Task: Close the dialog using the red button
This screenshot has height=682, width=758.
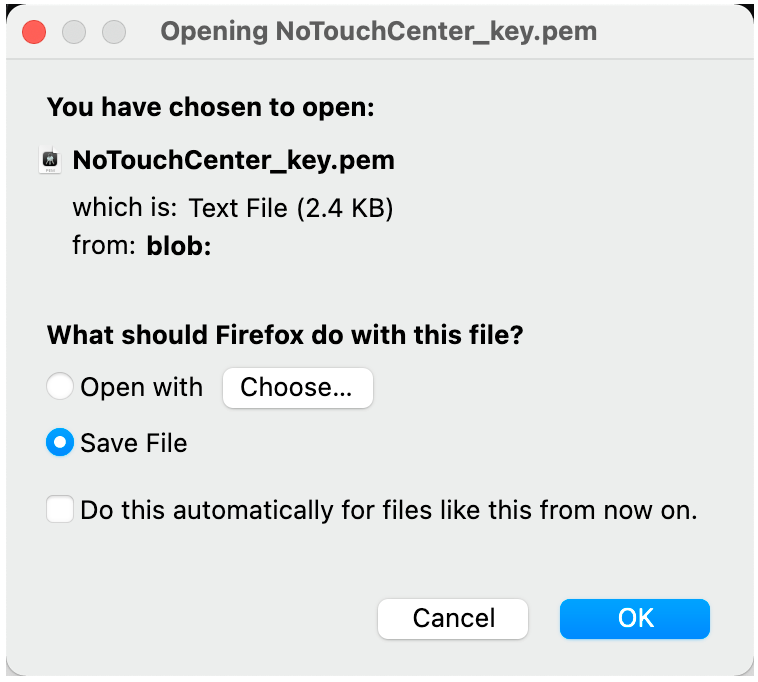Action: coord(34,32)
